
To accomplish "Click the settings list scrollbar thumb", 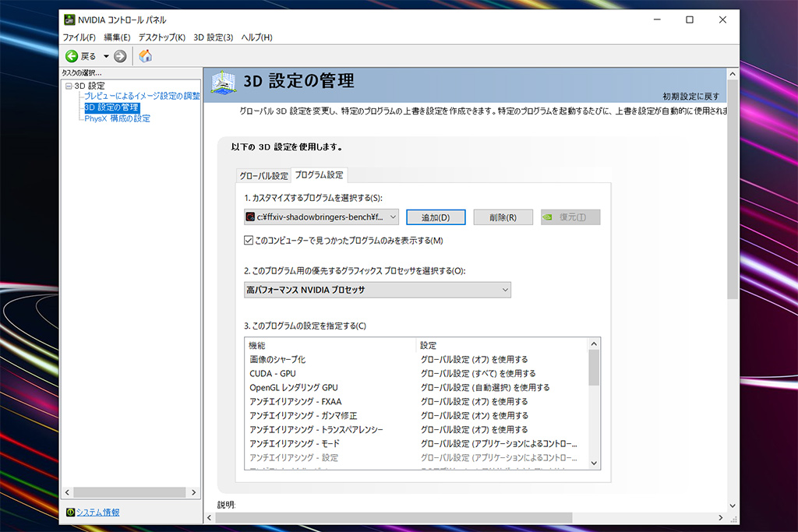I will point(594,368).
